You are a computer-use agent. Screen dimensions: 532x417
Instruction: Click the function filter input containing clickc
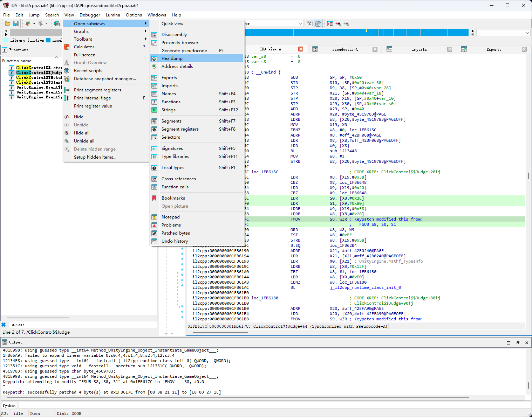pos(83,325)
